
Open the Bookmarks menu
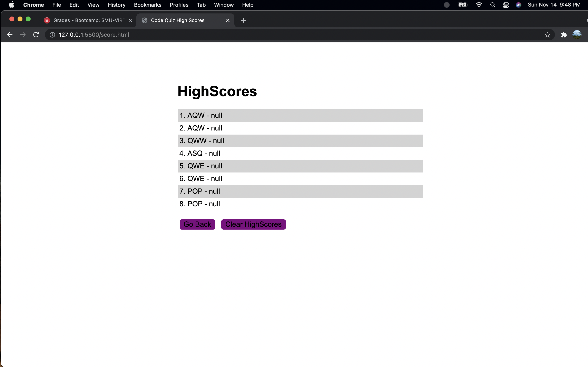pyautogui.click(x=147, y=5)
